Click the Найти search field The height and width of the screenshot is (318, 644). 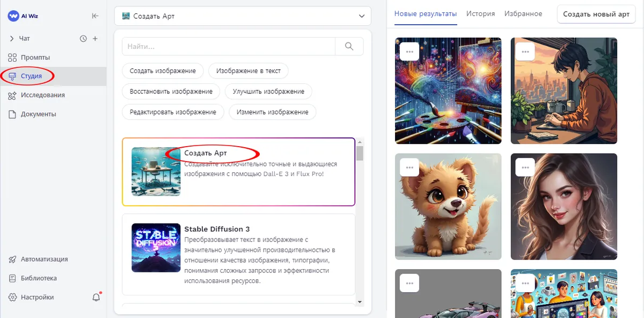(x=229, y=47)
